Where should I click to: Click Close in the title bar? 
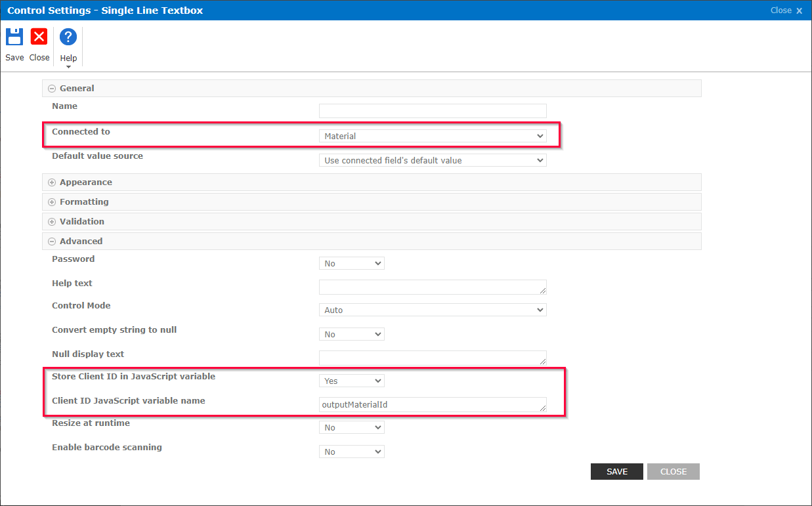[x=780, y=10]
